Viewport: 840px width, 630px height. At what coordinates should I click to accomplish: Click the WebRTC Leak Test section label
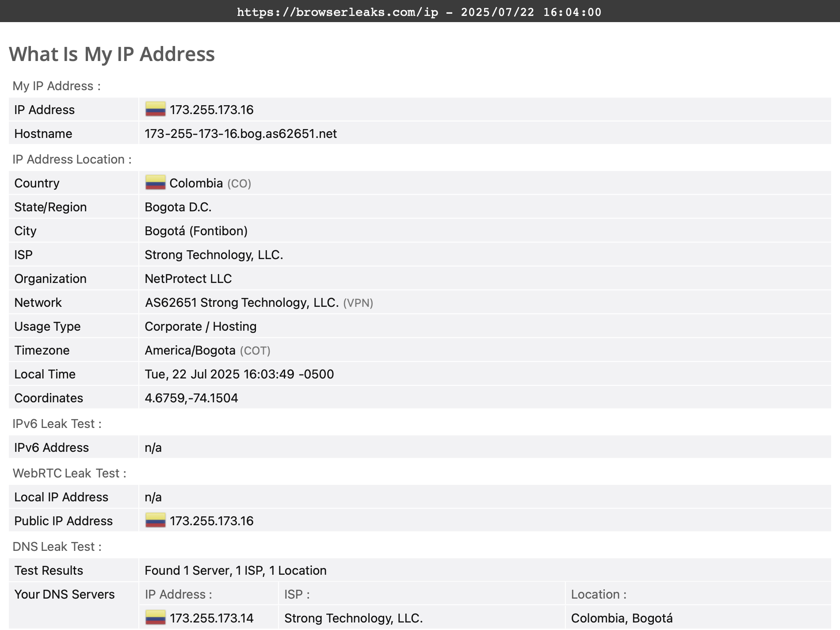[69, 473]
